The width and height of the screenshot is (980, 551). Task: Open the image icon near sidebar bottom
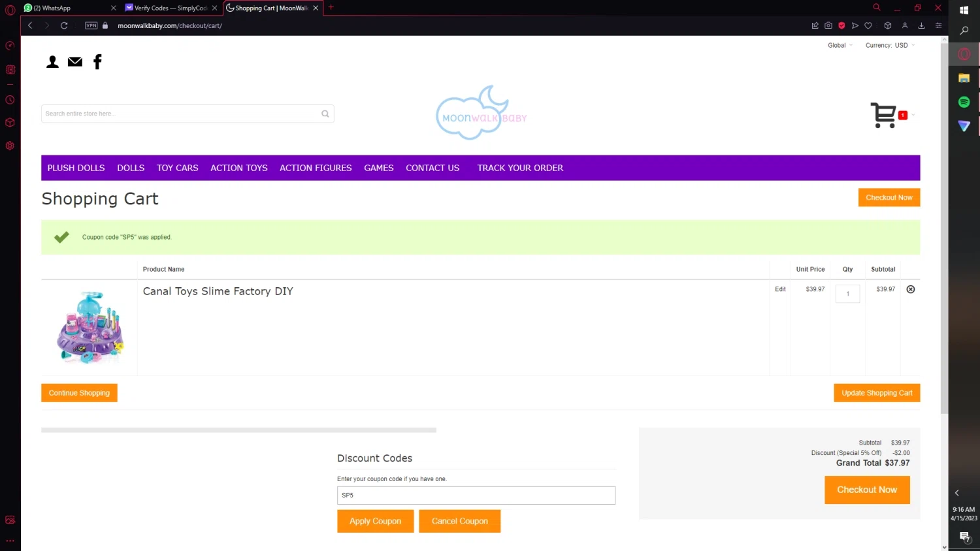click(x=10, y=520)
